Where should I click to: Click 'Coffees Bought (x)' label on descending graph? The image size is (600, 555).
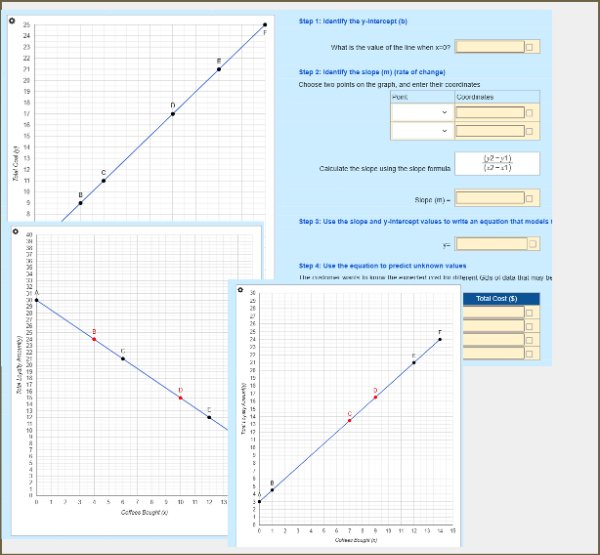(145, 513)
